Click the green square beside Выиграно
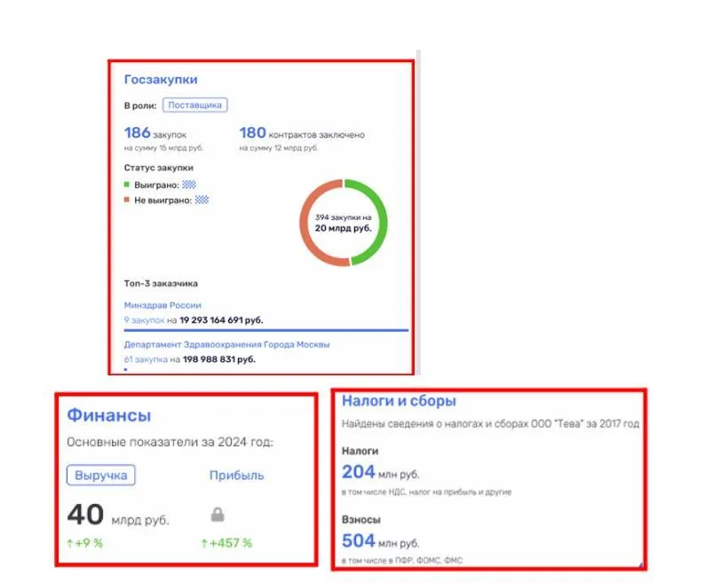 click(x=127, y=185)
